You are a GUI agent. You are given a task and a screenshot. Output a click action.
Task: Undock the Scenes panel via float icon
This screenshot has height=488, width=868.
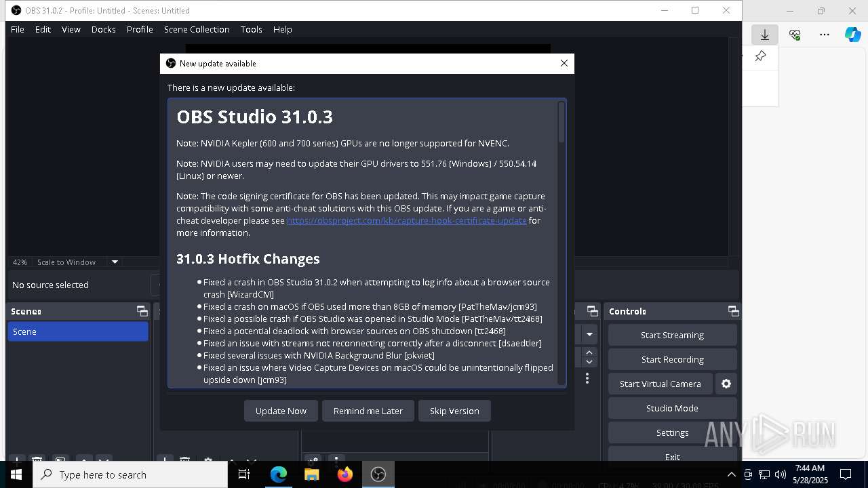coord(142,311)
